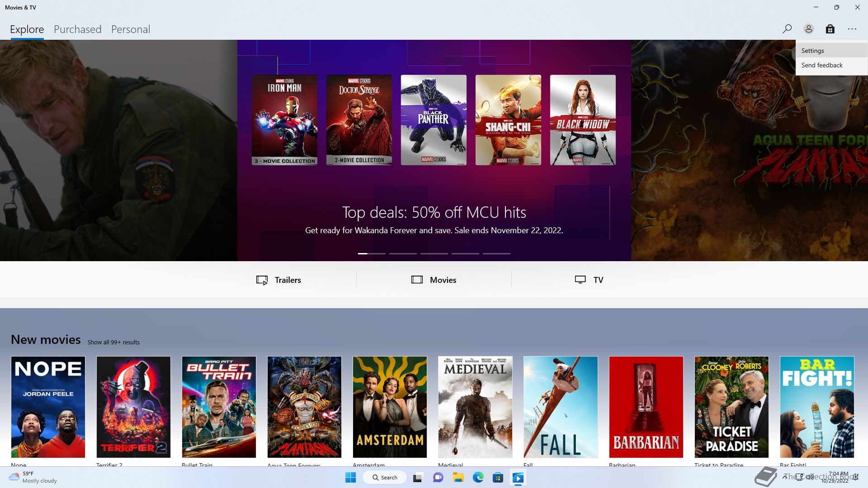Click Show all 99+ results link

[x=113, y=343]
